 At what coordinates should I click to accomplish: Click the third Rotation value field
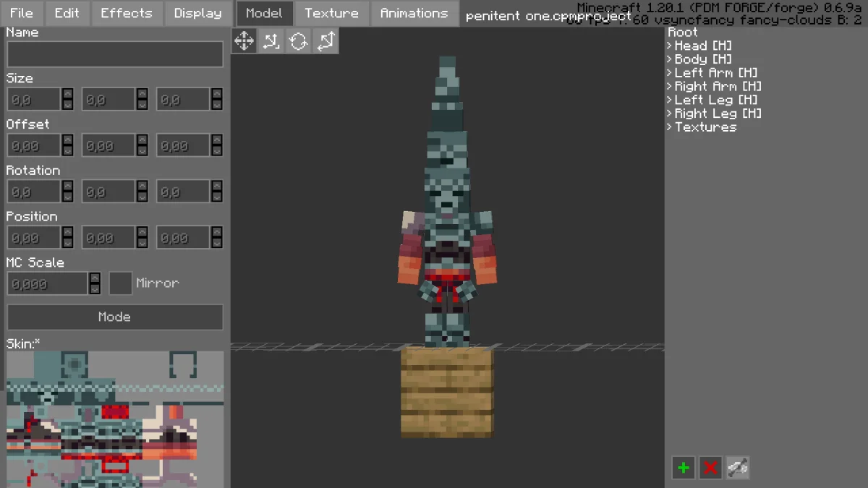pos(184,192)
